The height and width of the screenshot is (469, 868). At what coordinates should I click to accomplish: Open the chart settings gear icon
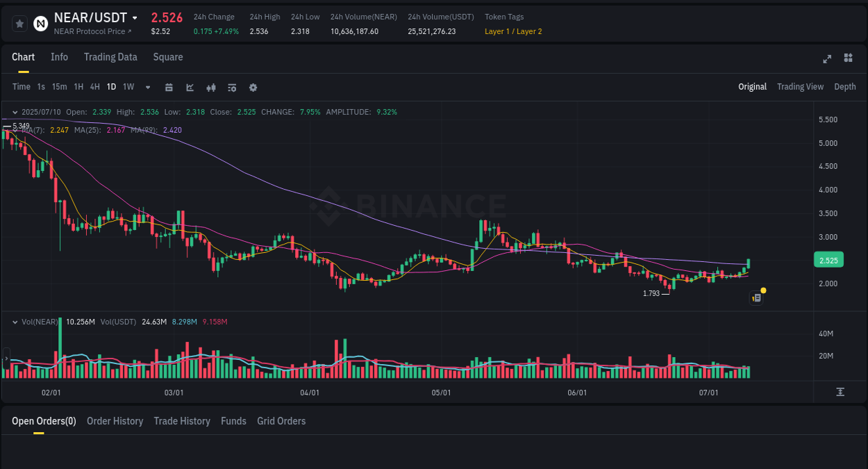[x=253, y=88]
